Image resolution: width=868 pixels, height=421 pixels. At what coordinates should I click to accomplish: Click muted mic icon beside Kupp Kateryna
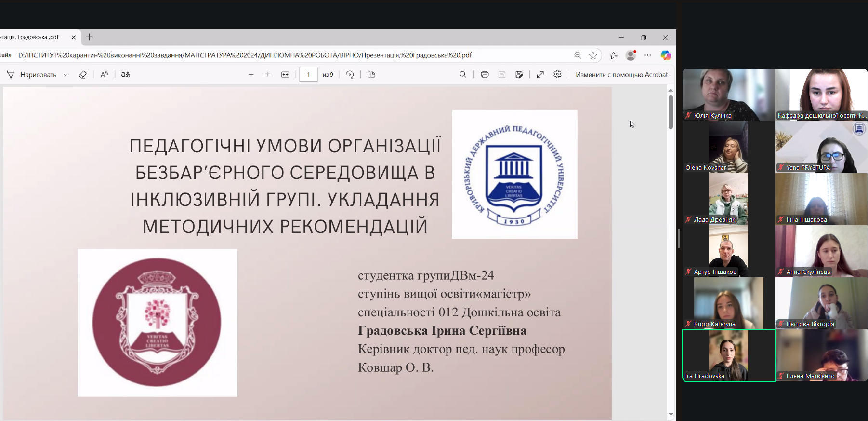pos(689,324)
